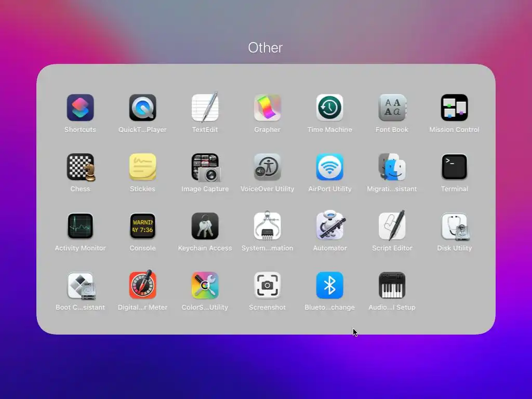The width and height of the screenshot is (532, 399).
Task: Launch the Chess app
Action: point(81,167)
